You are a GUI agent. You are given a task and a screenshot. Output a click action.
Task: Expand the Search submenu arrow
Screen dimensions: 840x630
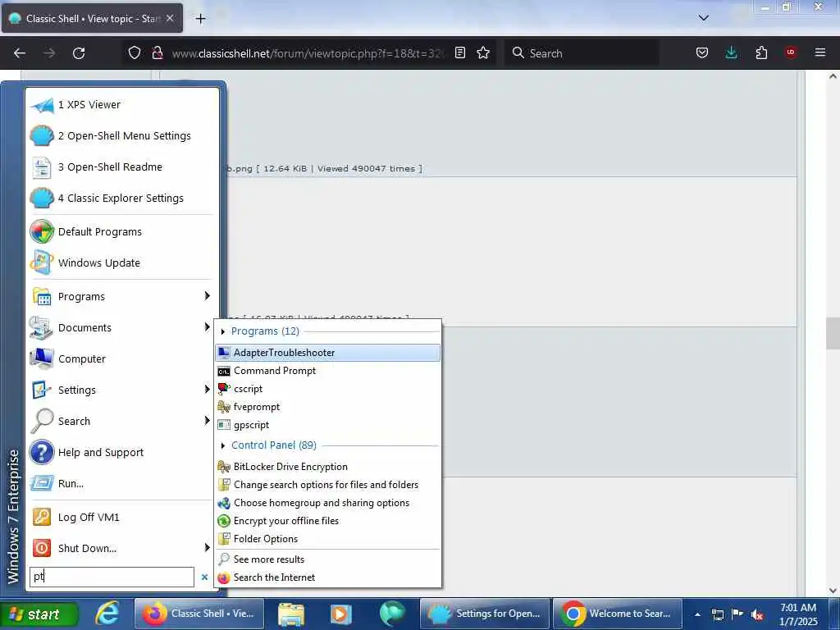point(207,421)
